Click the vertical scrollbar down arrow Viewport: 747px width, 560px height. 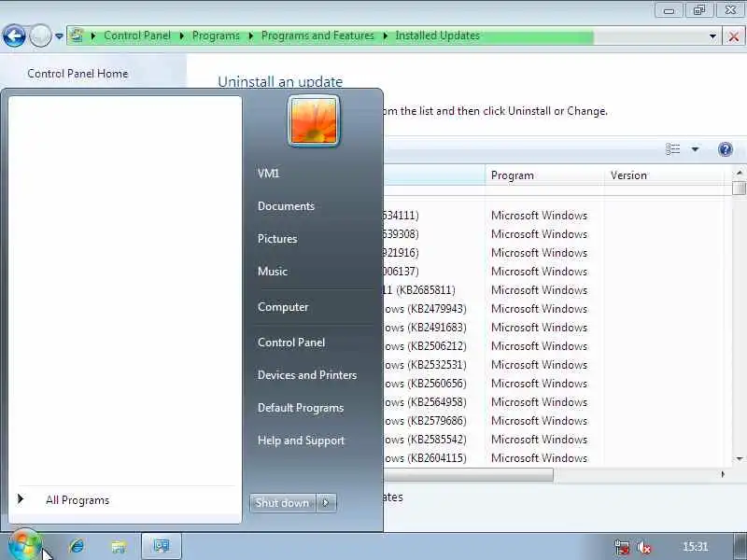(739, 458)
